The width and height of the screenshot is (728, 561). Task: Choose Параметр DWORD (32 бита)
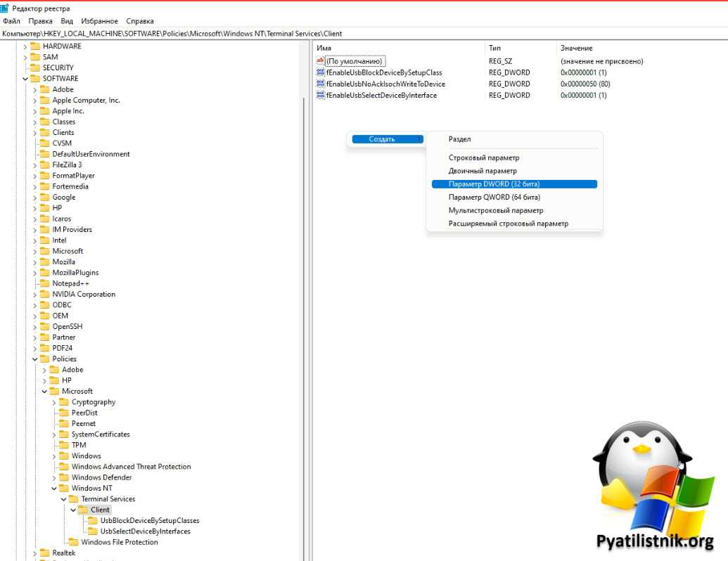point(494,184)
